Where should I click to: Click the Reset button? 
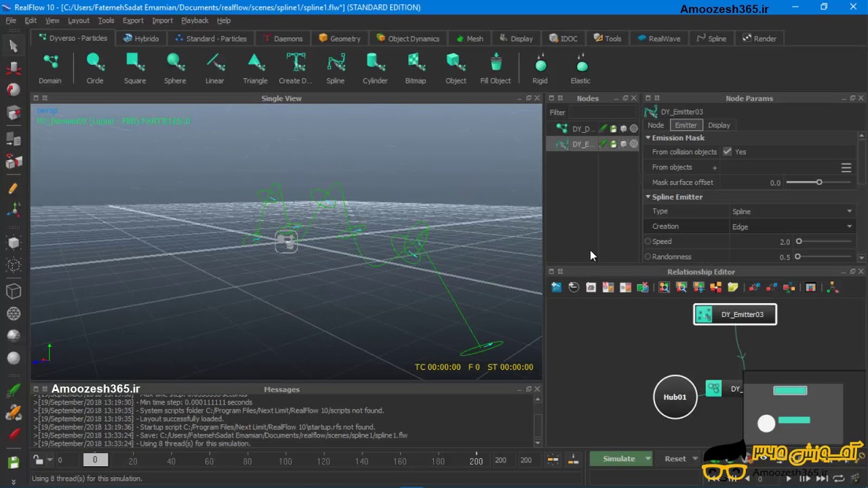tap(675, 459)
